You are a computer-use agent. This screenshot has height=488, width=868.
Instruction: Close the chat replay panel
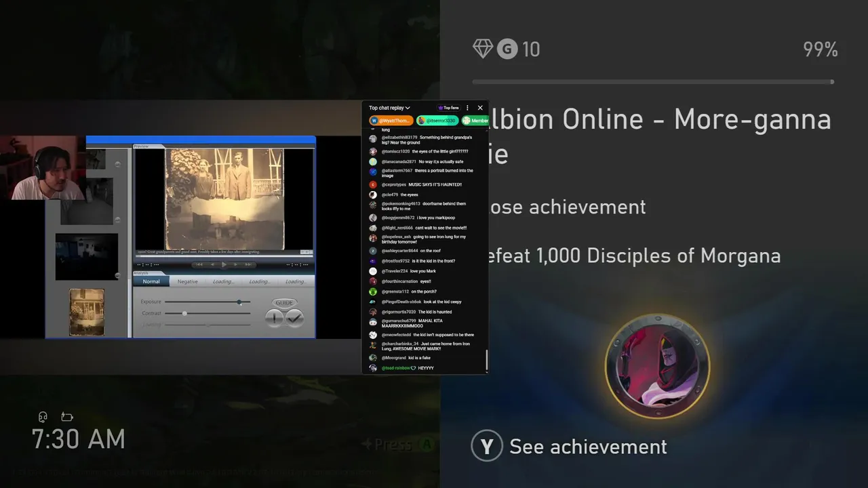(x=480, y=108)
